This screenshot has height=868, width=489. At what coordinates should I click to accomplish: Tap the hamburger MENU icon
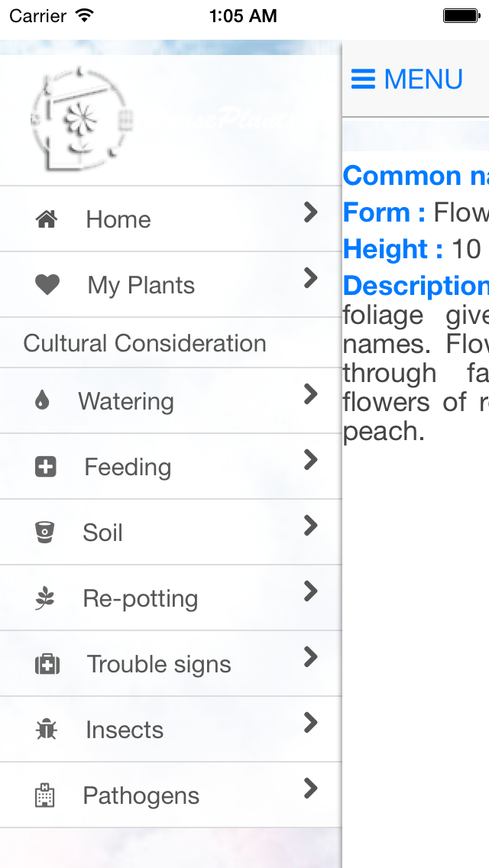pos(363,79)
